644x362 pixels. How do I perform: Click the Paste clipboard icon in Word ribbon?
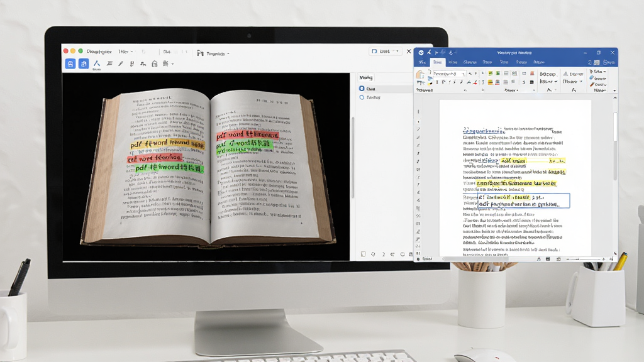pyautogui.click(x=420, y=74)
